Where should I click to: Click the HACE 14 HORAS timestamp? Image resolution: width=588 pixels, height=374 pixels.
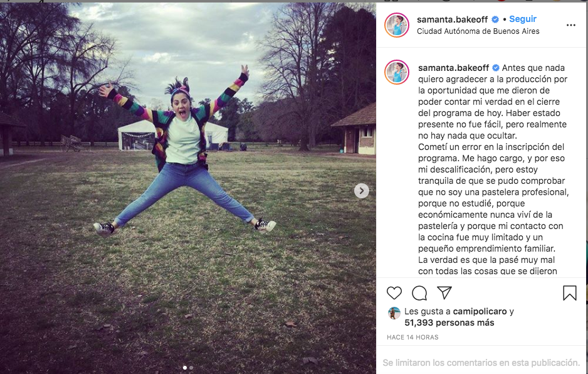point(412,337)
